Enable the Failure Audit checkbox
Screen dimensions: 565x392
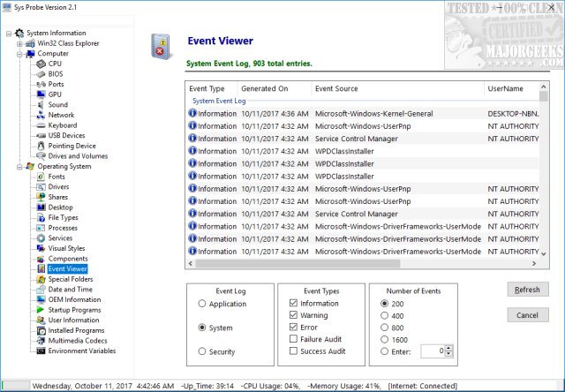point(293,339)
